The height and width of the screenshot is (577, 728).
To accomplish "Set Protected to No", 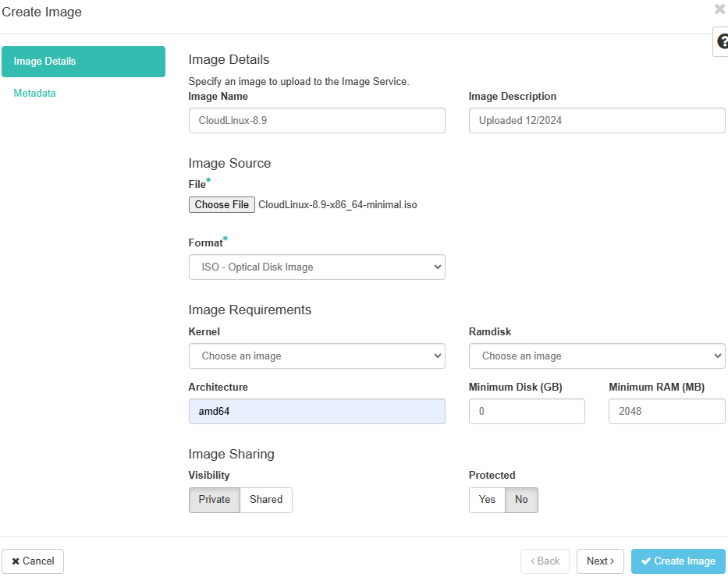I will click(x=521, y=500).
